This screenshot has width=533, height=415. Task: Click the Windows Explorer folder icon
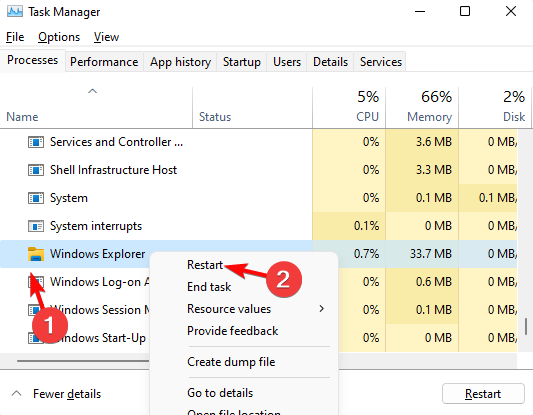click(36, 254)
